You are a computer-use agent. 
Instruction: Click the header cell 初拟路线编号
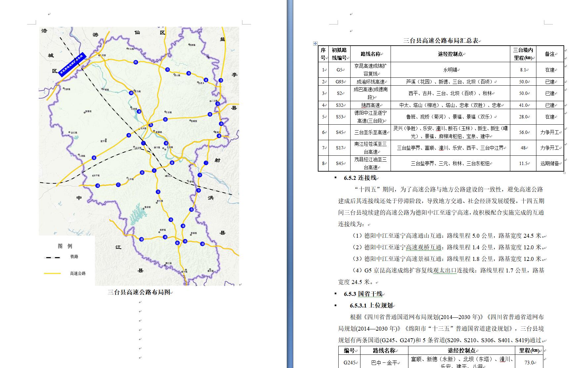click(339, 54)
